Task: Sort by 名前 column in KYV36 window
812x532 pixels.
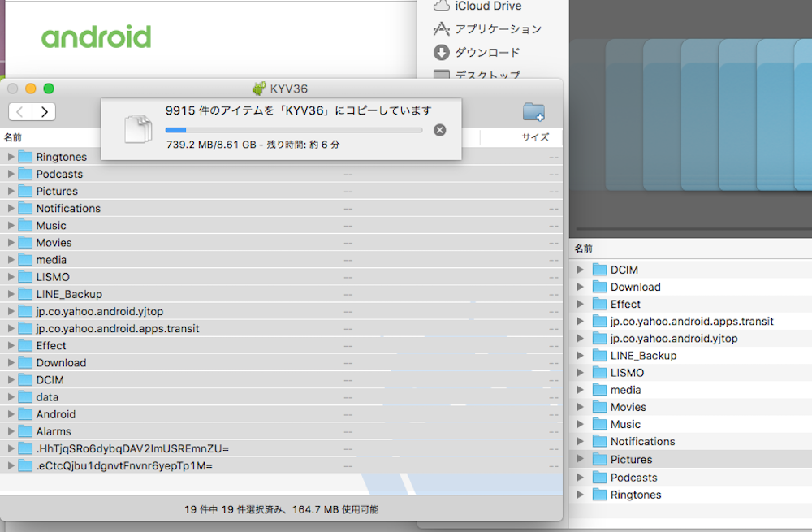Action: tap(14, 137)
